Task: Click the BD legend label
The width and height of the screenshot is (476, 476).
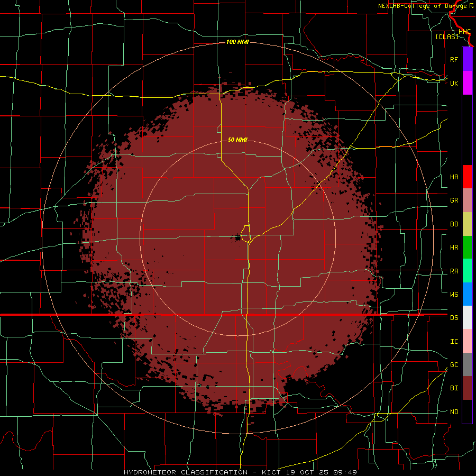Action: [x=454, y=224]
